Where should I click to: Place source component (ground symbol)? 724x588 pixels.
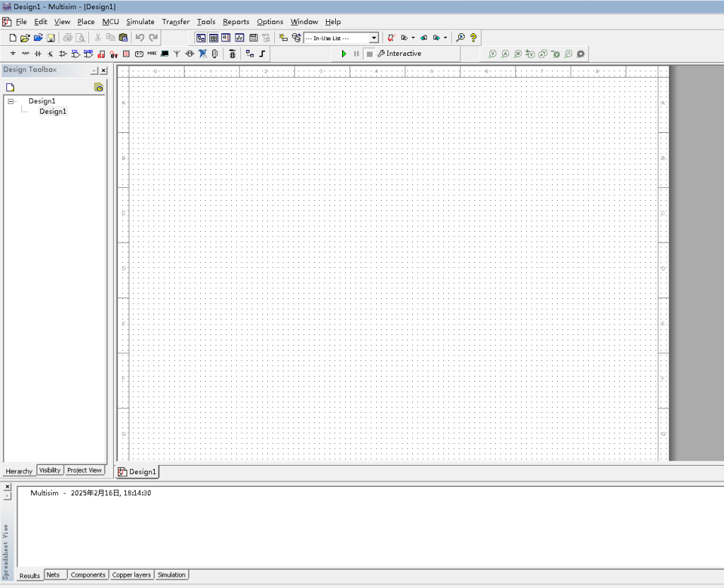[13, 54]
